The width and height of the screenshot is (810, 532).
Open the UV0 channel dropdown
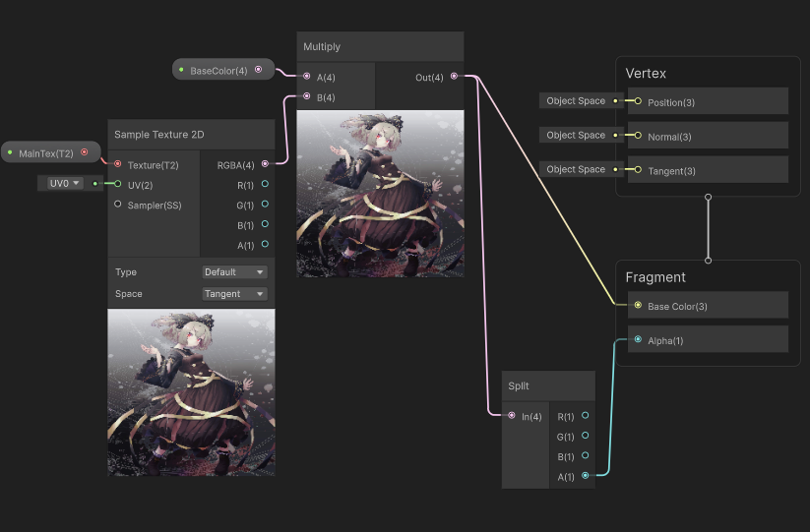(x=65, y=183)
